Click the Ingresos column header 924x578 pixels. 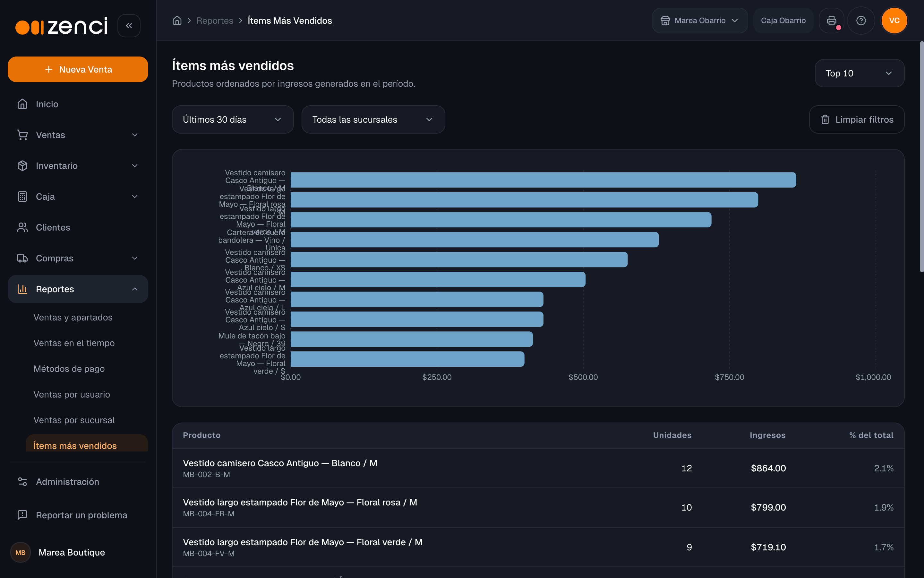(x=767, y=435)
